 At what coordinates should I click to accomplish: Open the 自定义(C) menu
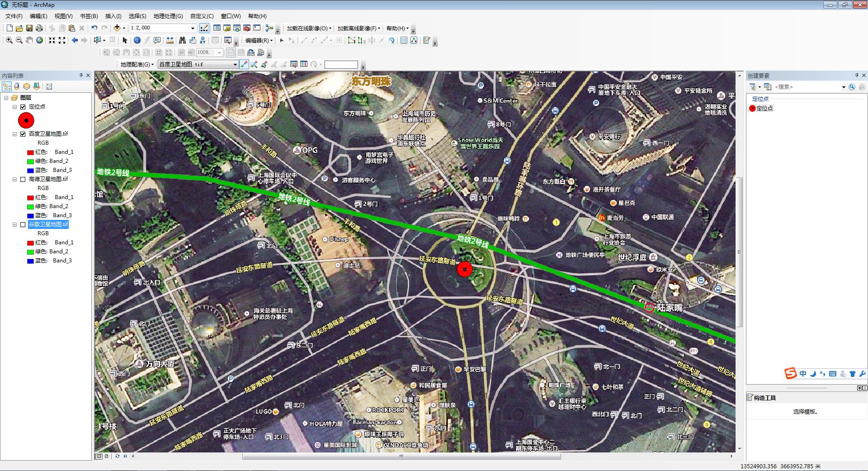pyautogui.click(x=202, y=16)
